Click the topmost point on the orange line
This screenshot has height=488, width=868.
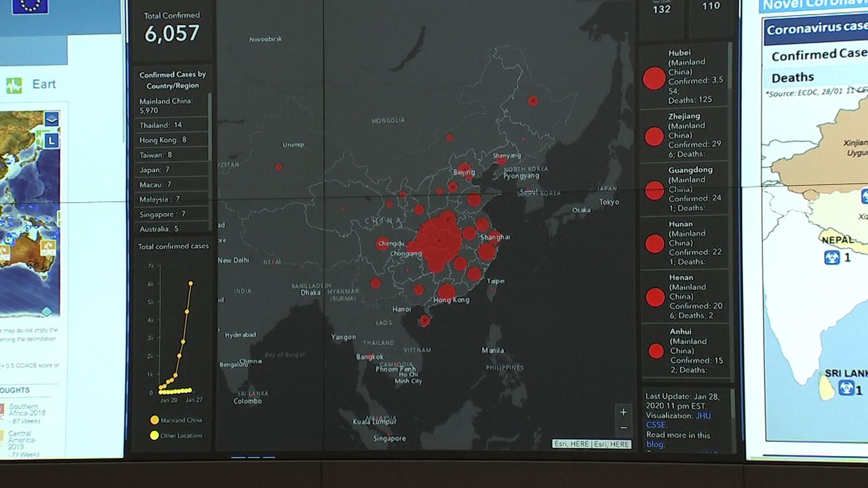pyautogui.click(x=191, y=283)
